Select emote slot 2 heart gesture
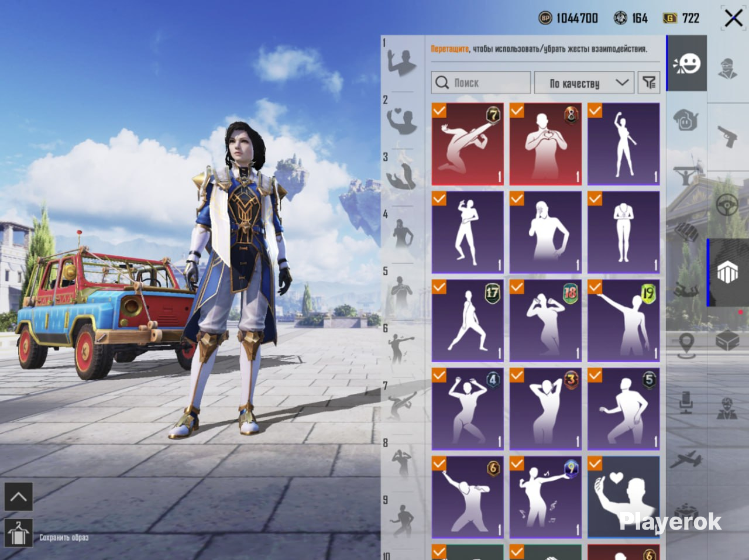This screenshot has width=749, height=560. coord(401,120)
